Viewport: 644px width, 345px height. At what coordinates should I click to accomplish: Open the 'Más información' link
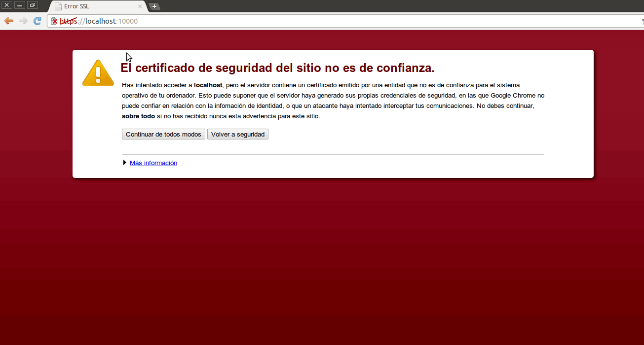click(x=153, y=163)
